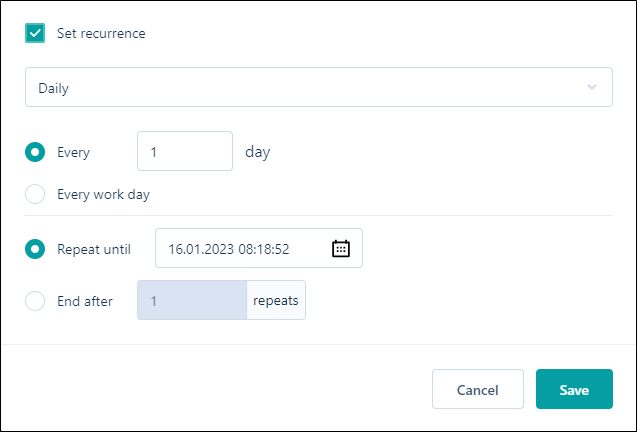Image resolution: width=637 pixels, height=432 pixels.
Task: Click Cancel to discard recurrence changes
Action: [477, 389]
